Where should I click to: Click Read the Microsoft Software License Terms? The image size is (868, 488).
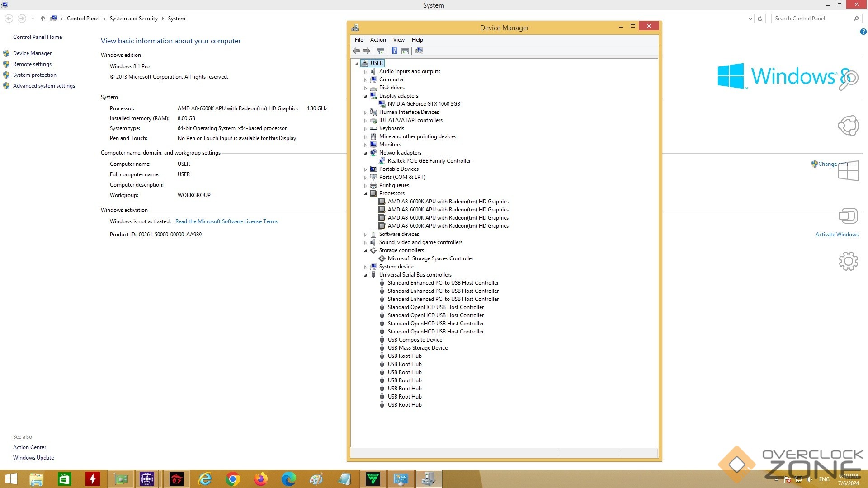tap(226, 221)
